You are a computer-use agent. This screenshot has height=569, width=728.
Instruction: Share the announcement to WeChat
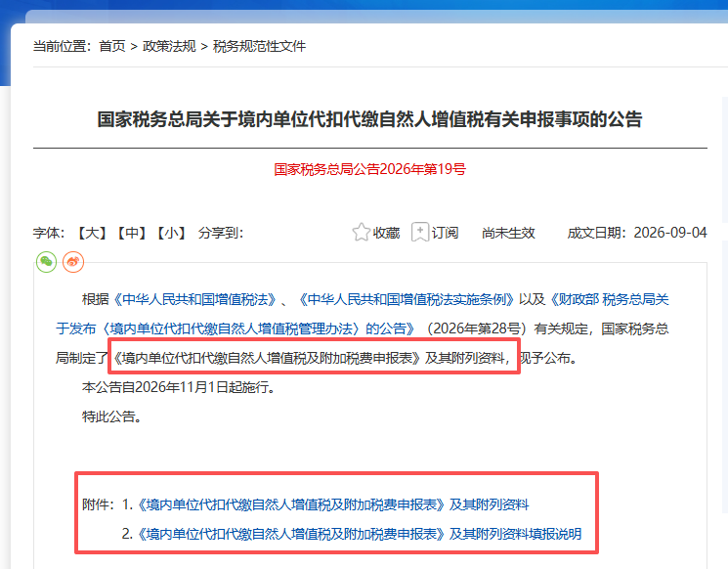coord(47,262)
